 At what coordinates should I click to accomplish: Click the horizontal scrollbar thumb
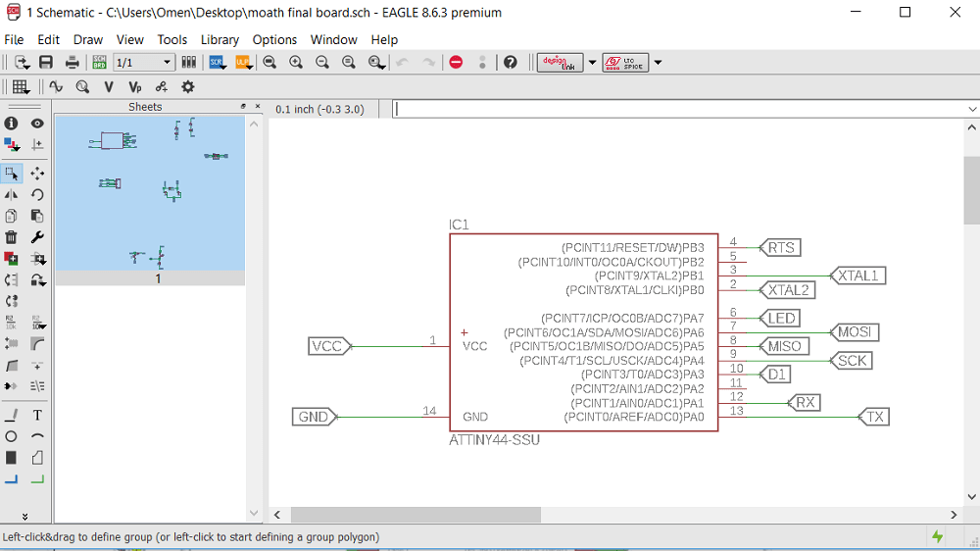point(415,515)
